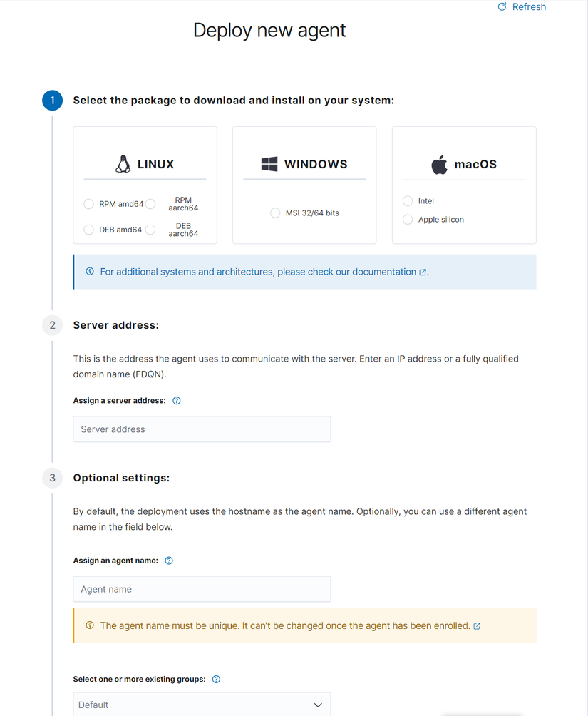Select the RPM aarch64 package option

tap(150, 204)
